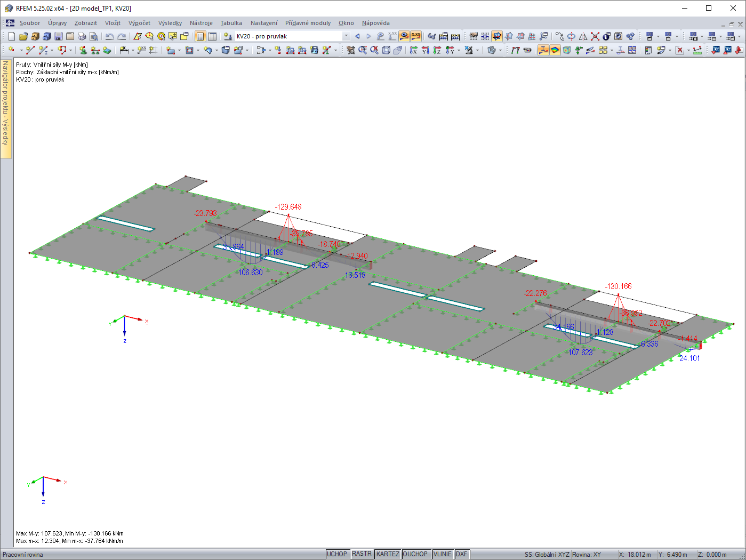Click the DXF status bar button

[x=462, y=554]
